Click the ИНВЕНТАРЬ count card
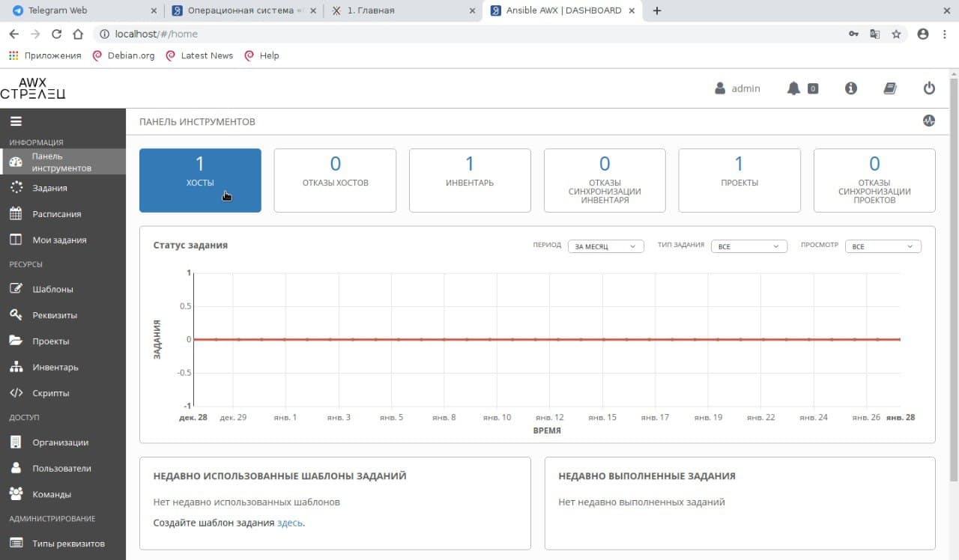 (x=470, y=180)
